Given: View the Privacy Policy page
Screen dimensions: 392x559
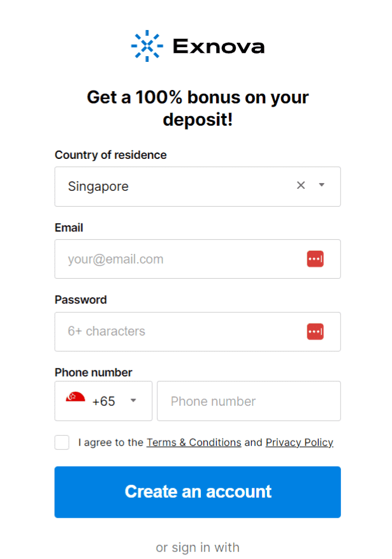Looking at the screenshot, I should point(299,442).
